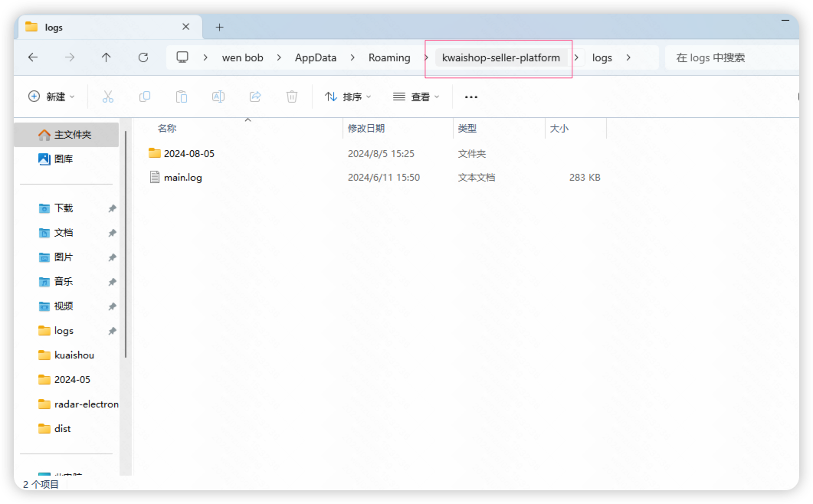The height and width of the screenshot is (504, 813).
Task: Sort by 修改日期 column header
Action: click(366, 129)
